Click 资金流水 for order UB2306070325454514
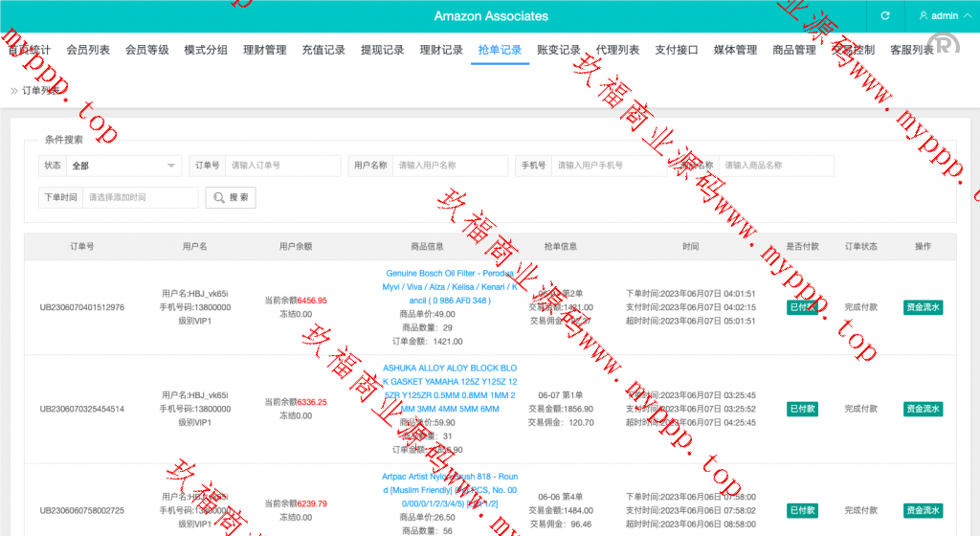 pyautogui.click(x=923, y=409)
